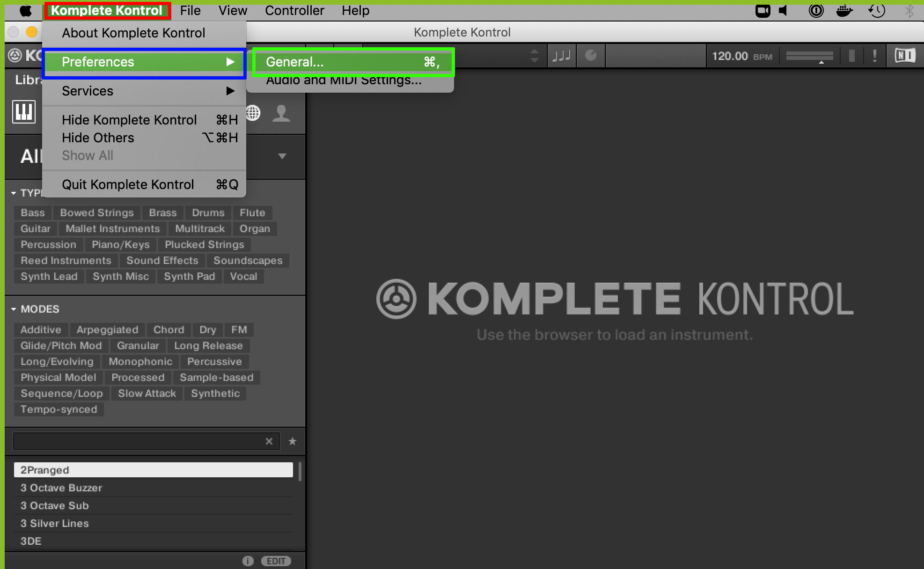Select About Komplete Kontrol

[x=144, y=33]
